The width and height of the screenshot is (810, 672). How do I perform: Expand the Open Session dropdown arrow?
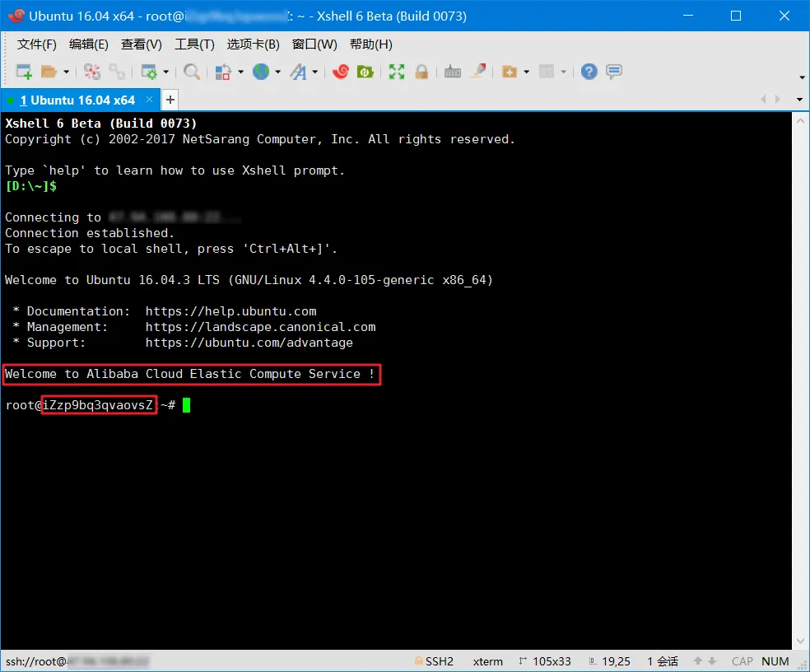coord(66,72)
